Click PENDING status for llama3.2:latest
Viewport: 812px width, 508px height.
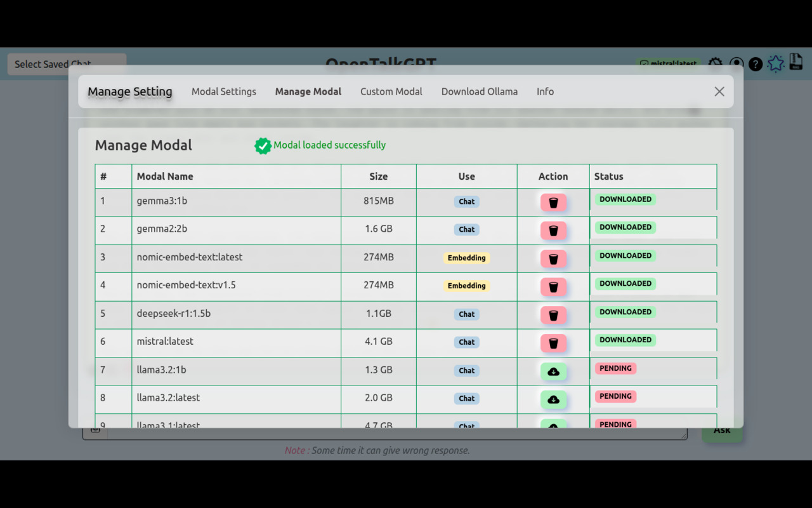pyautogui.click(x=615, y=396)
